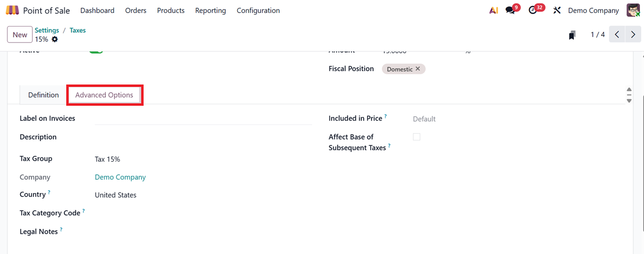Click the New button
Viewport: 644px width, 254px height.
tap(20, 35)
